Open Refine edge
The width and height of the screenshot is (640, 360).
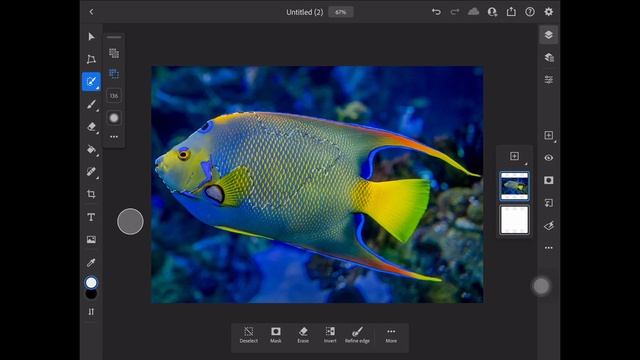pyautogui.click(x=357, y=335)
